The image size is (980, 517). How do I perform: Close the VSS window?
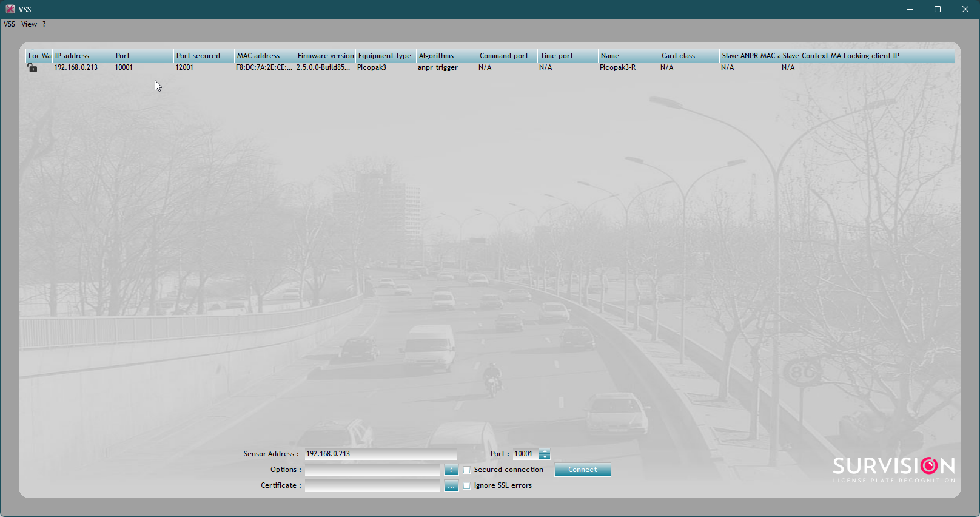coord(965,9)
